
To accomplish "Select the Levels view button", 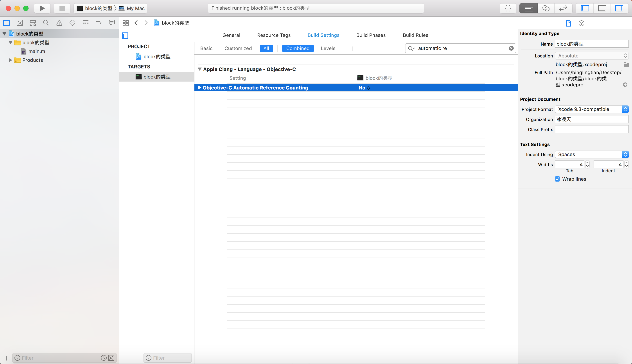I will 328,48.
